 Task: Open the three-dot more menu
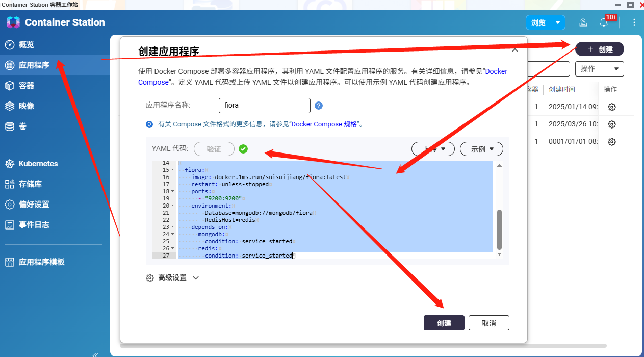634,22
